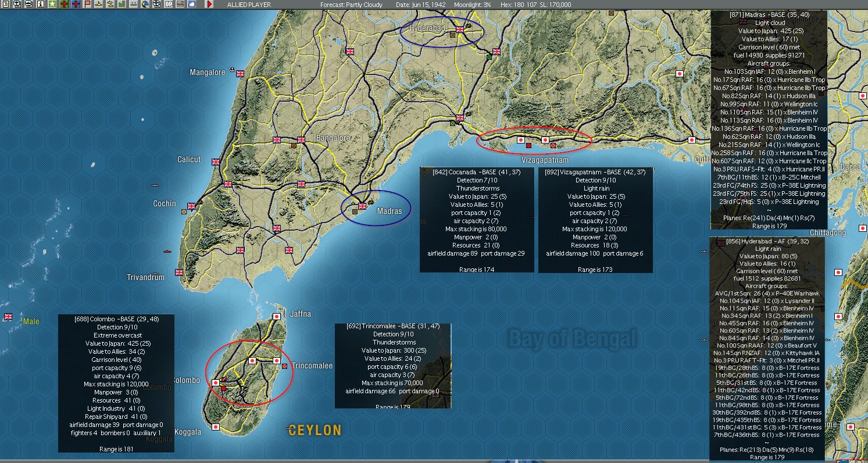Image resolution: width=868 pixels, height=463 pixels.
Task: Open the OP toolbar button
Action: point(169,4)
